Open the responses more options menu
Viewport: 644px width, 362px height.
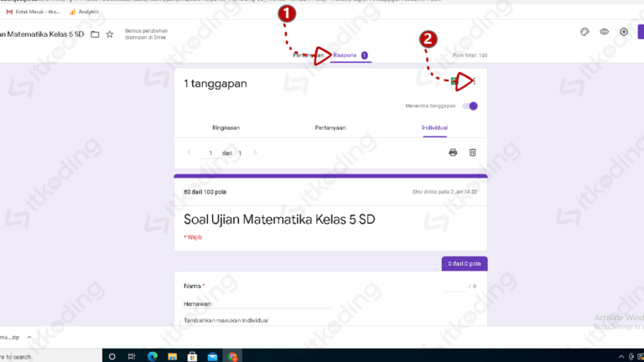click(474, 81)
